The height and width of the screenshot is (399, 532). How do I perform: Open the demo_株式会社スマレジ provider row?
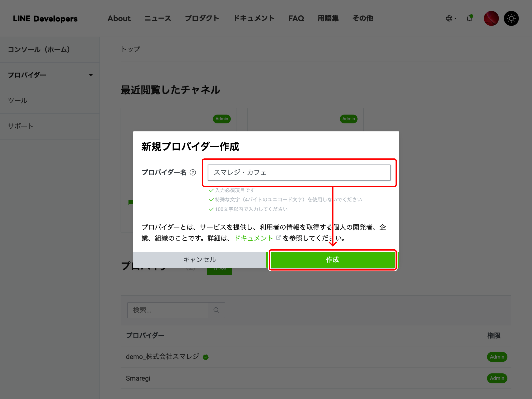[316, 357]
